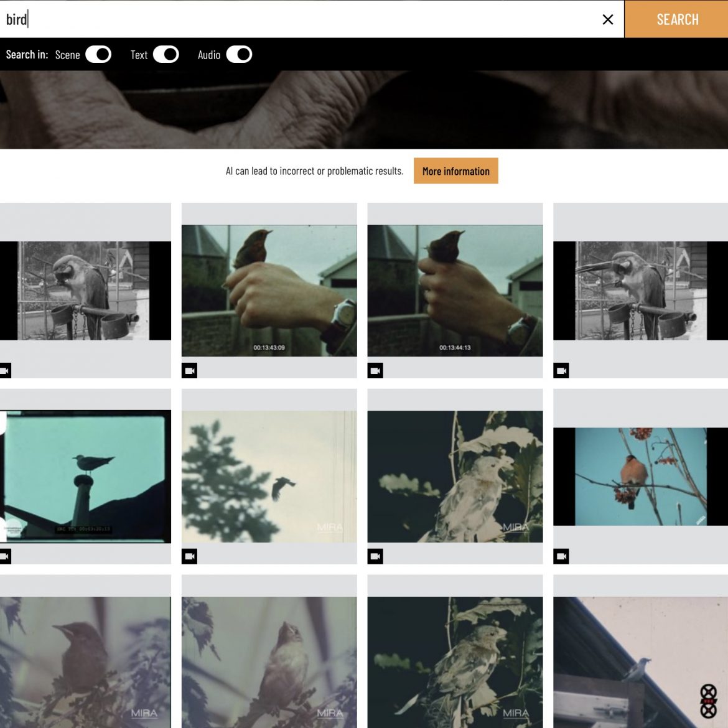Open the flying bird silhouette thumbnail

click(269, 476)
